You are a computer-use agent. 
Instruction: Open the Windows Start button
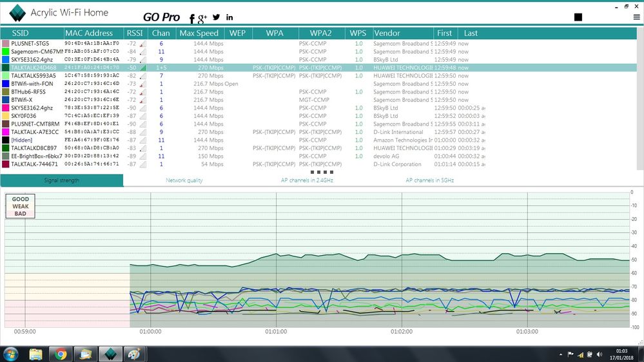[x=11, y=354]
